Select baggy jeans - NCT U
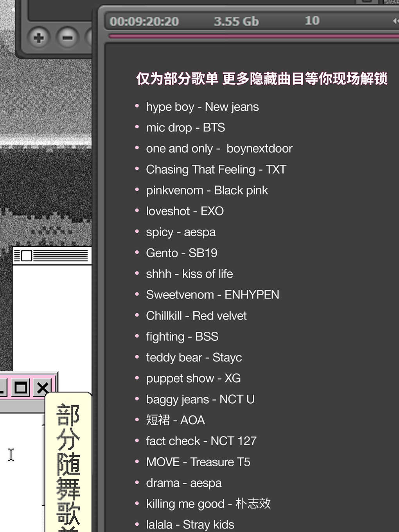The height and width of the screenshot is (532, 399). 200,399
